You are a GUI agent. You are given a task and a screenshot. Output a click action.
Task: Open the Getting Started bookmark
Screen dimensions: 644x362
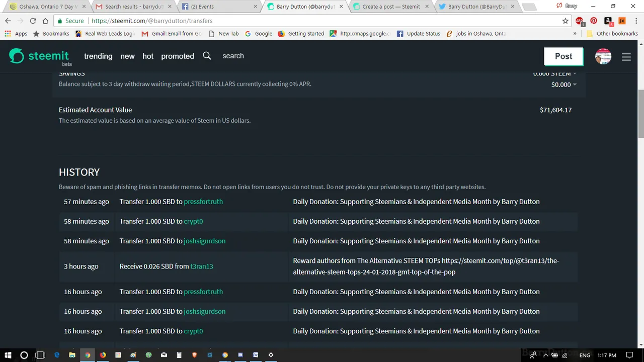[301, 34]
